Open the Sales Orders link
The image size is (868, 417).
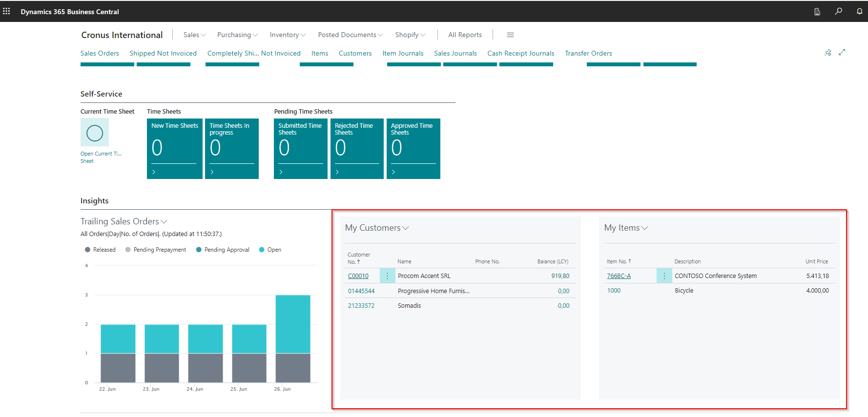coord(100,53)
